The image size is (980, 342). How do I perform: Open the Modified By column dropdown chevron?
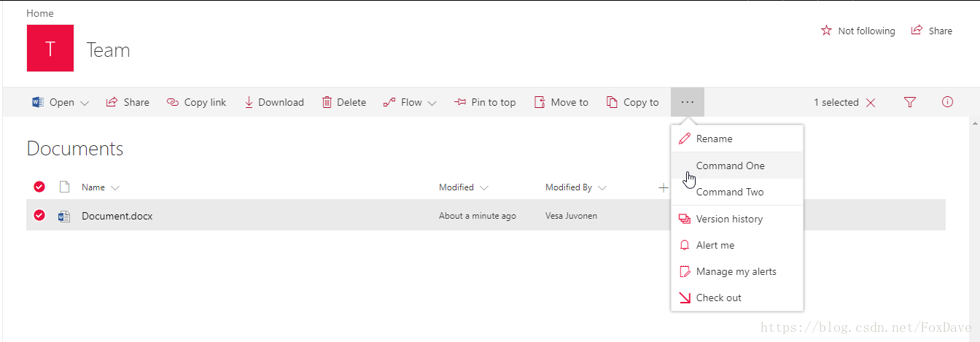coord(602,188)
